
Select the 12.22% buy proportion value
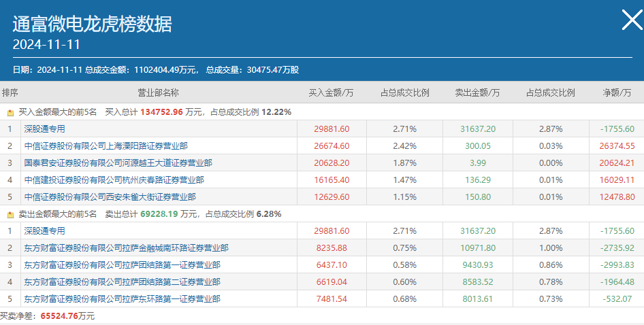[x=276, y=112]
